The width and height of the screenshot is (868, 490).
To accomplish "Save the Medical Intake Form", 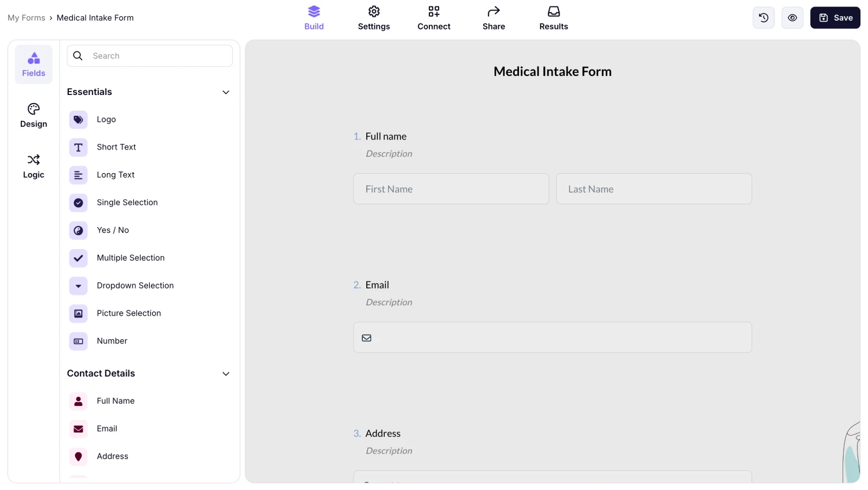I will coord(835,17).
